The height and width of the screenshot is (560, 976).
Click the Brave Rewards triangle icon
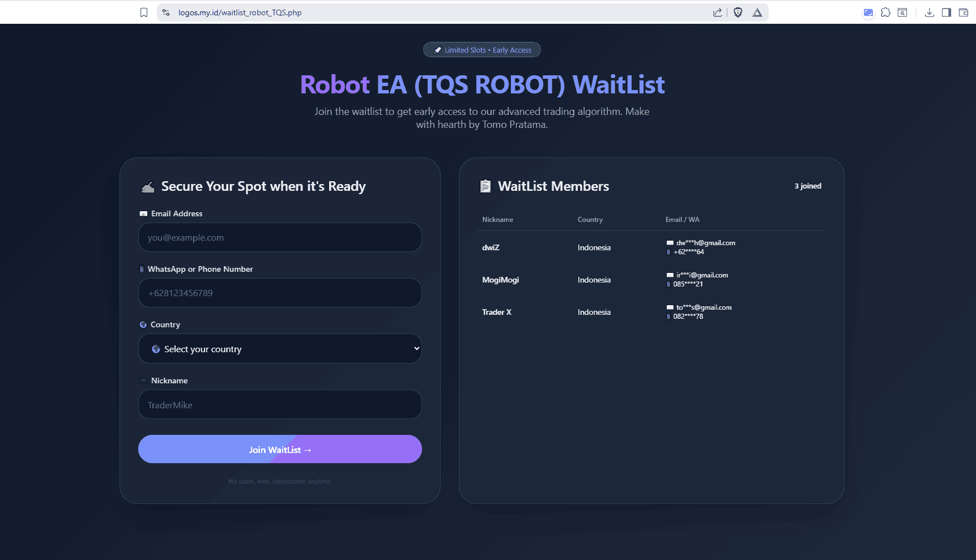[757, 12]
